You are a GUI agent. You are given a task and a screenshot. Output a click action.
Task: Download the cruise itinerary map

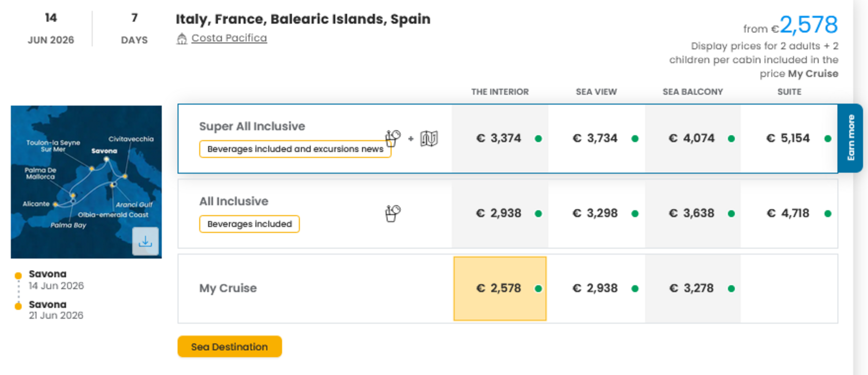pos(145,241)
